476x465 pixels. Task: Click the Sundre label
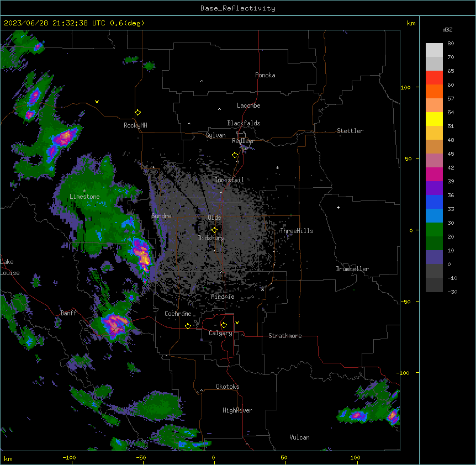point(161,216)
